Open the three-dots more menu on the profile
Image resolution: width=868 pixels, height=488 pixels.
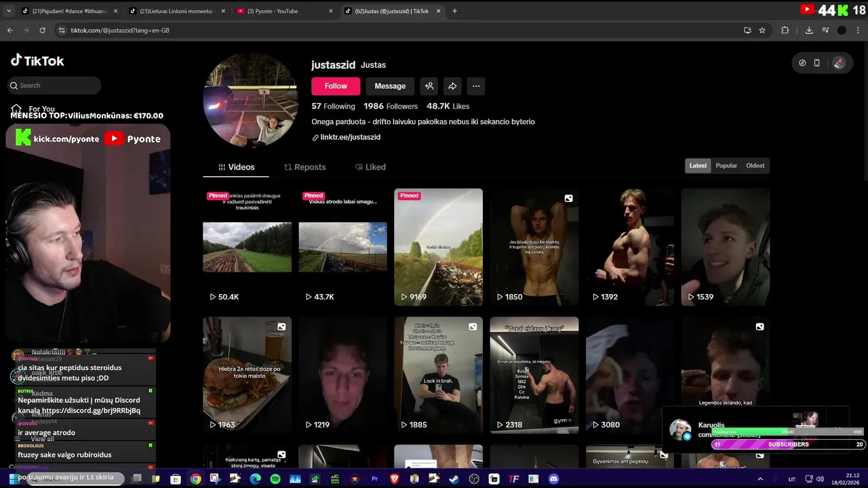476,86
